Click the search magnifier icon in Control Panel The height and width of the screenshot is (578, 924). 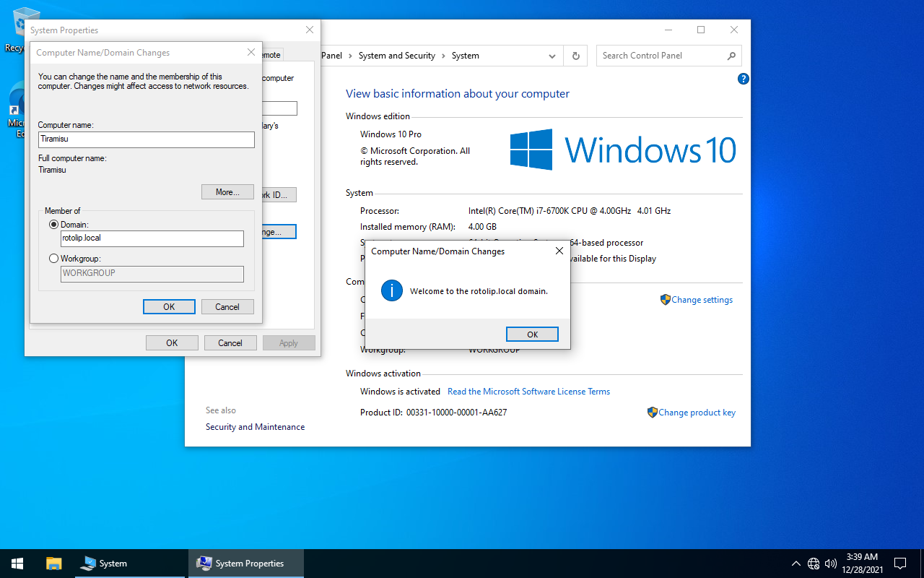click(731, 56)
